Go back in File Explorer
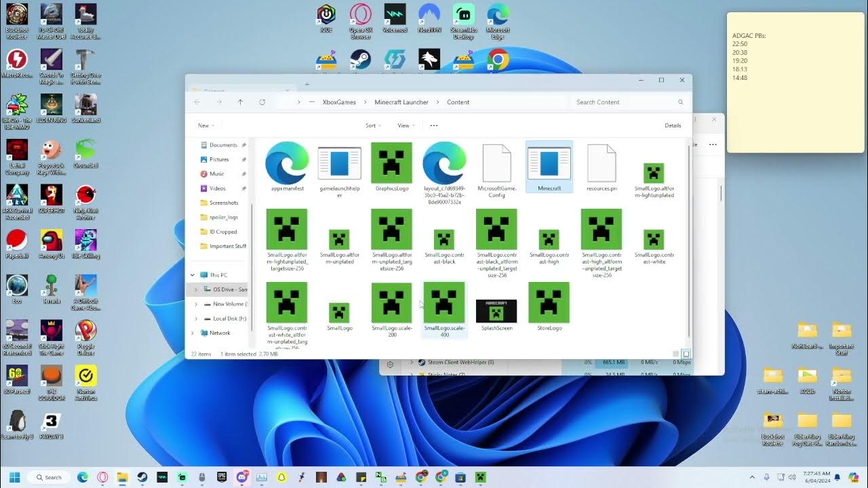Screen dimensions: 868x488 (x=197, y=102)
